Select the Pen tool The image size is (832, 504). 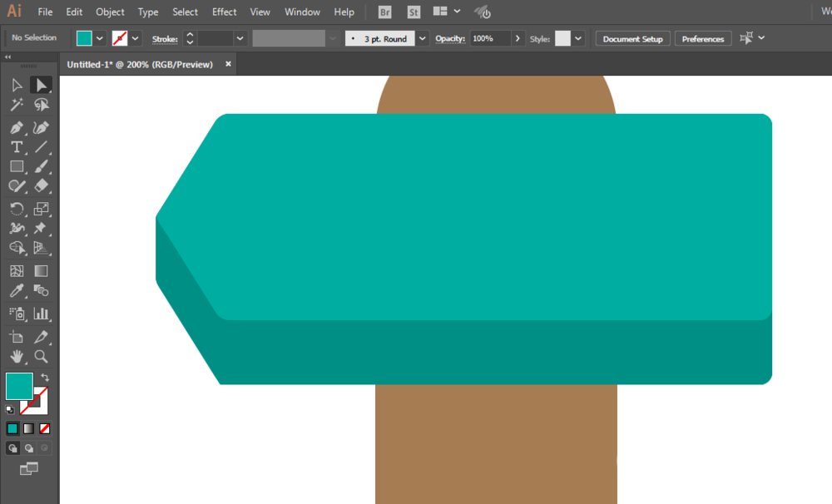[17, 127]
